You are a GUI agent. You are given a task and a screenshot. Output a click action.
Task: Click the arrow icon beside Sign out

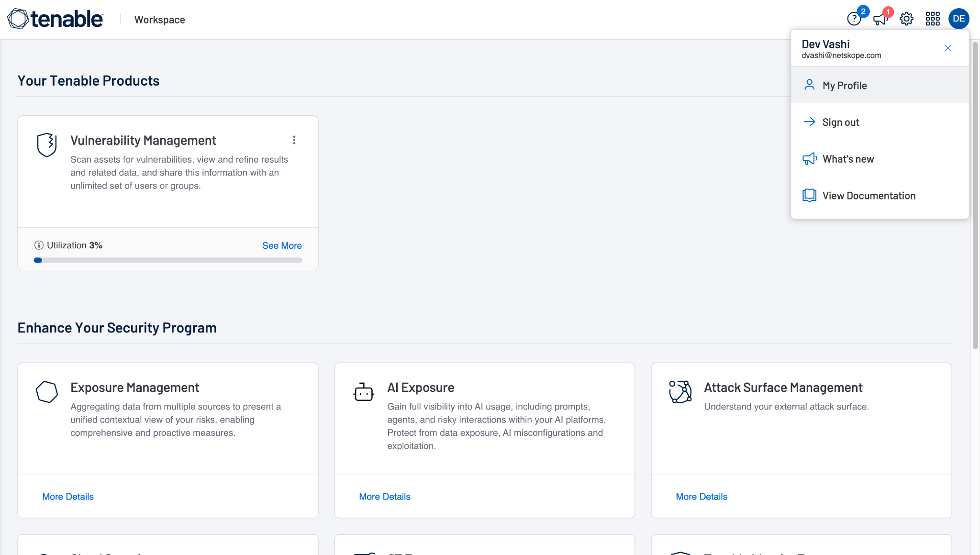click(x=809, y=122)
